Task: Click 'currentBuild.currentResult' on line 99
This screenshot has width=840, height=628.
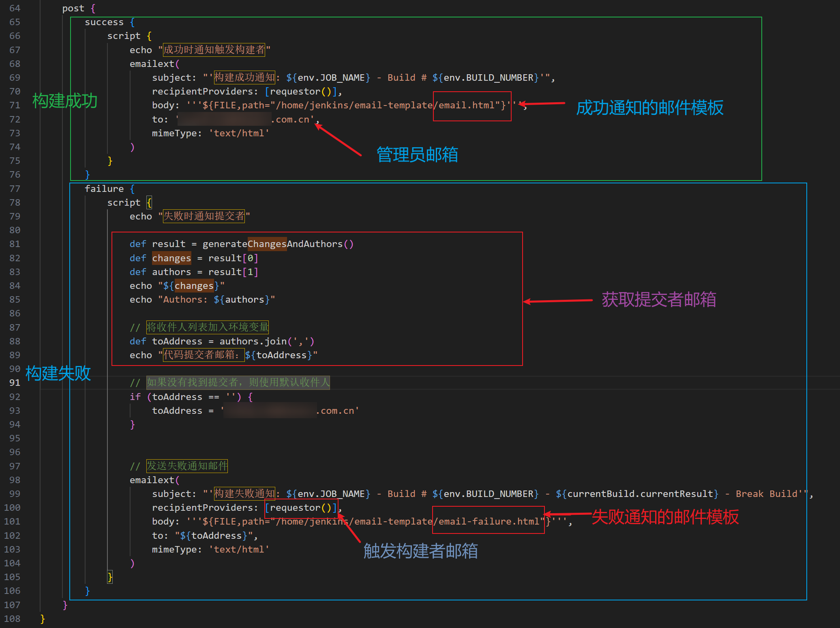Action: 640,494
